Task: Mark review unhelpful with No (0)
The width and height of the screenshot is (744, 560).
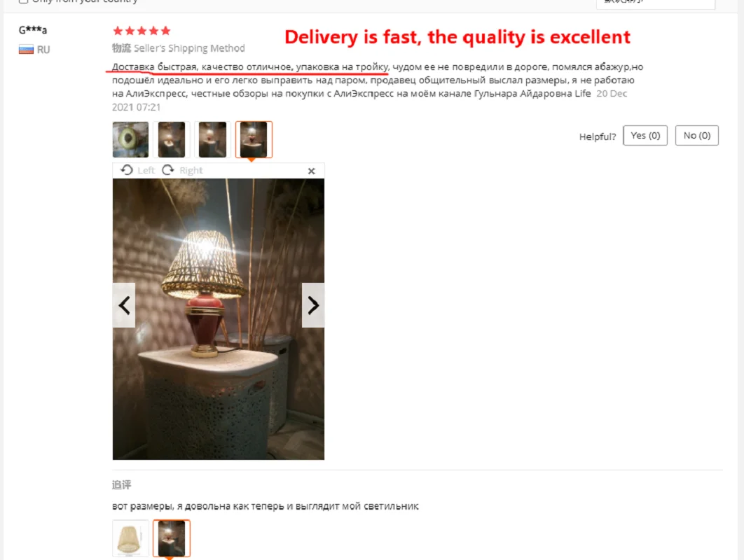Action: point(696,136)
